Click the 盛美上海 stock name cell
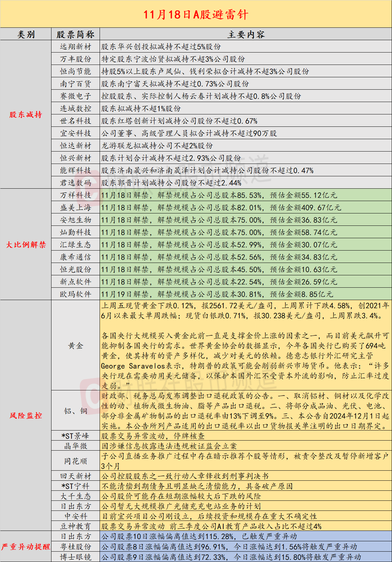The height and width of the screenshot is (562, 392). 76,208
